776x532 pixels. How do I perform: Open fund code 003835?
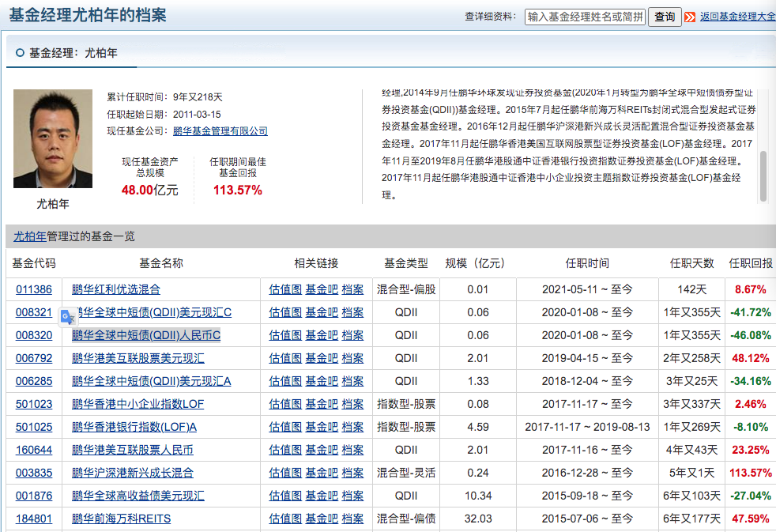click(x=34, y=474)
